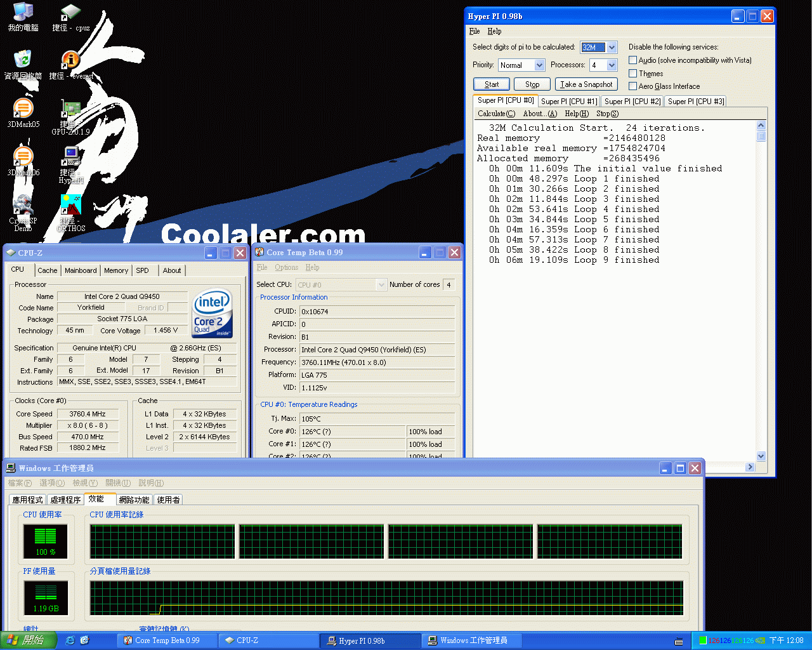Click the Internet Explorer quick launch icon
This screenshot has height=650, width=812.
coord(70,640)
